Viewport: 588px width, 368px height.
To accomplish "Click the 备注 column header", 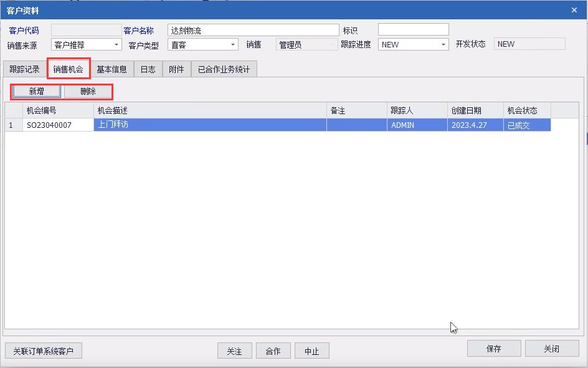I will (357, 110).
